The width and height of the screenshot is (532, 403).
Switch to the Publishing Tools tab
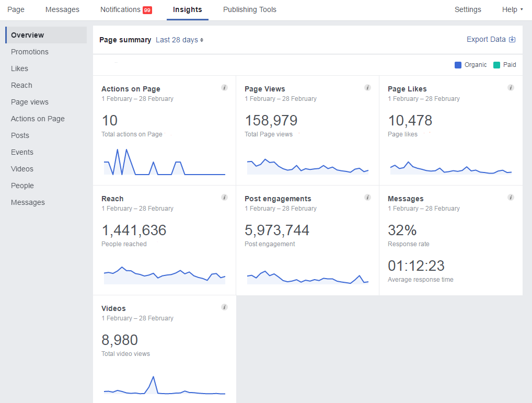click(249, 9)
